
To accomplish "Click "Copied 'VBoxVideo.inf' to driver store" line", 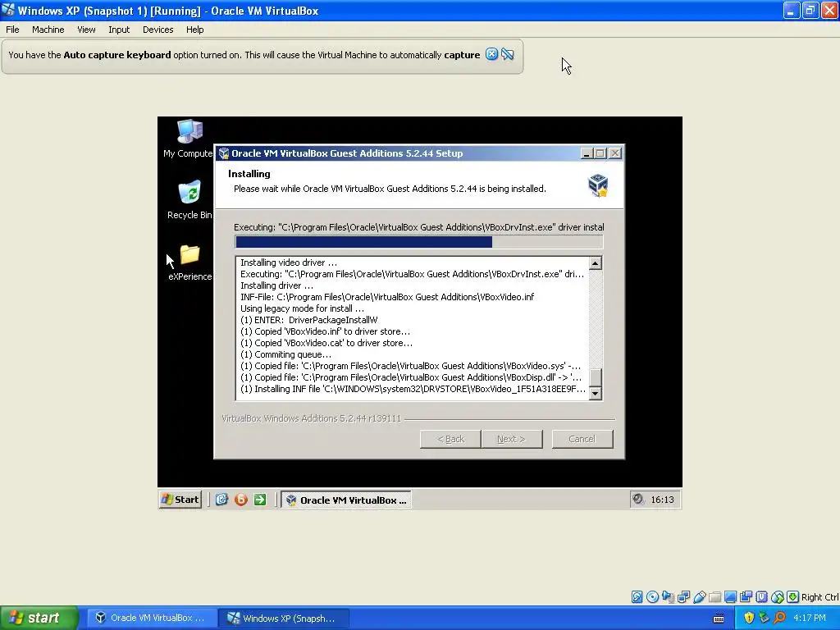I will [325, 331].
